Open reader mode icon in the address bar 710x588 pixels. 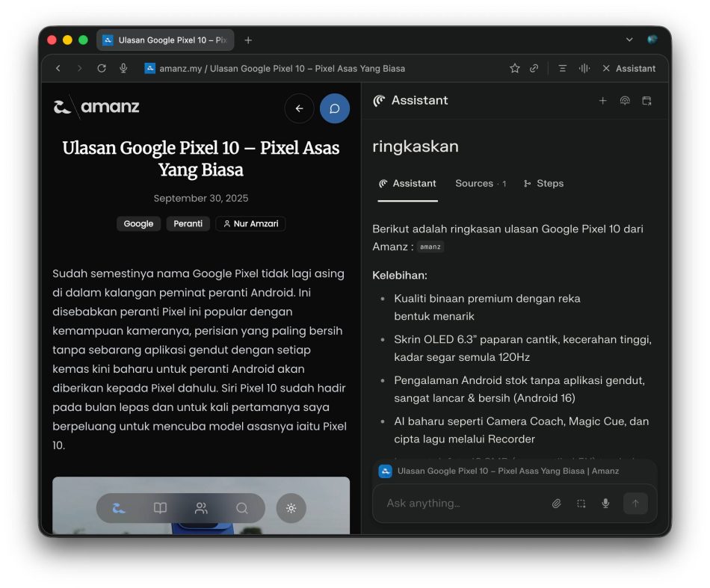pyautogui.click(x=561, y=68)
